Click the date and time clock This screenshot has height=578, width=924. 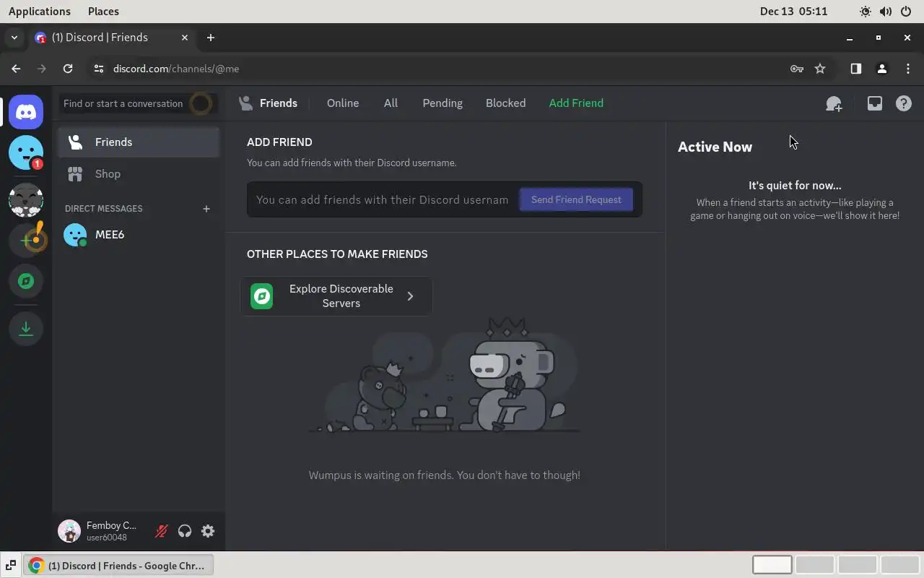point(793,12)
